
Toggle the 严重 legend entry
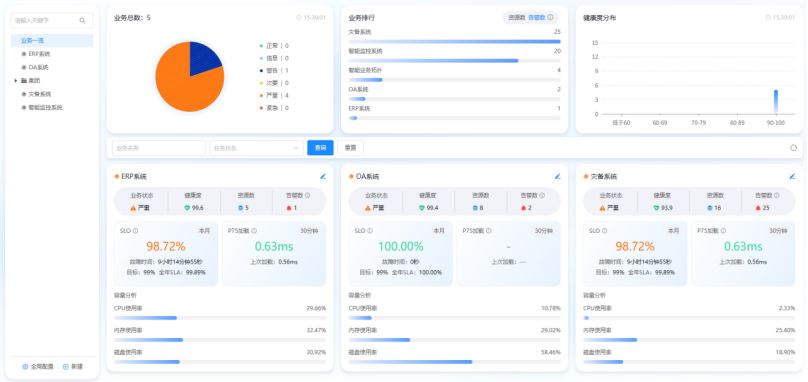pos(274,95)
